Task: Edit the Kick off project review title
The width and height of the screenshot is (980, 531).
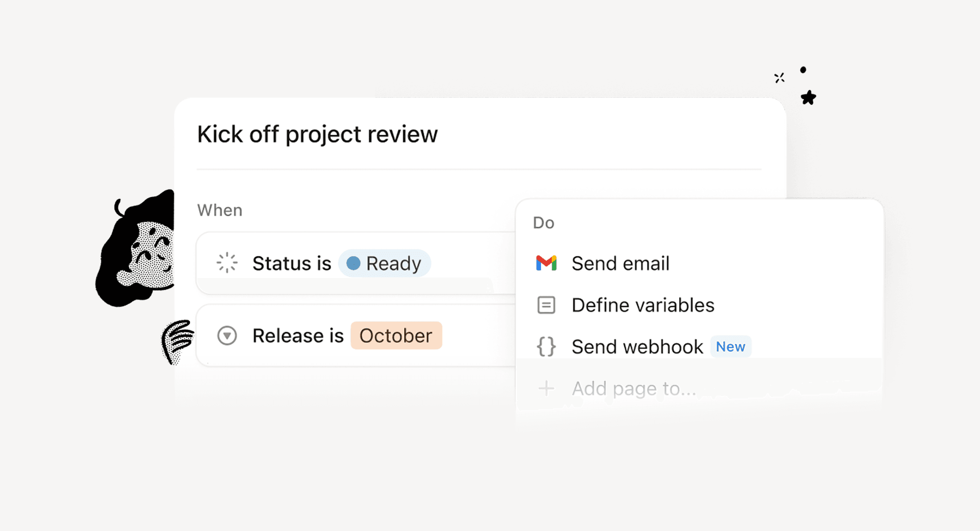Action: point(317,134)
